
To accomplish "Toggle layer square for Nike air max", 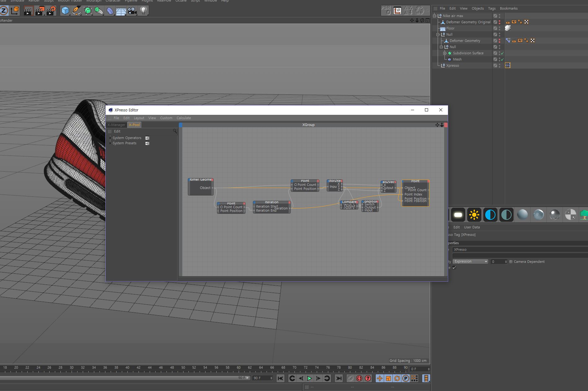I will click(x=495, y=16).
